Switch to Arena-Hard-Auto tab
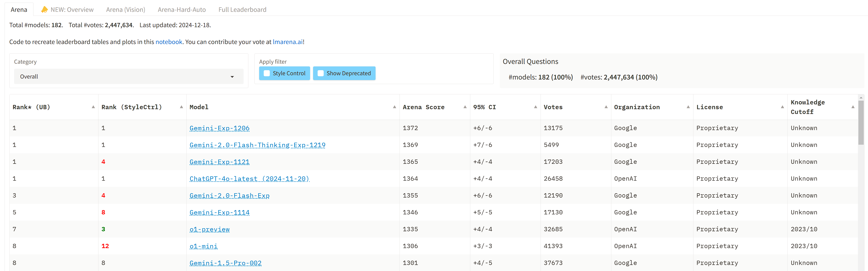This screenshot has width=868, height=271. (182, 9)
